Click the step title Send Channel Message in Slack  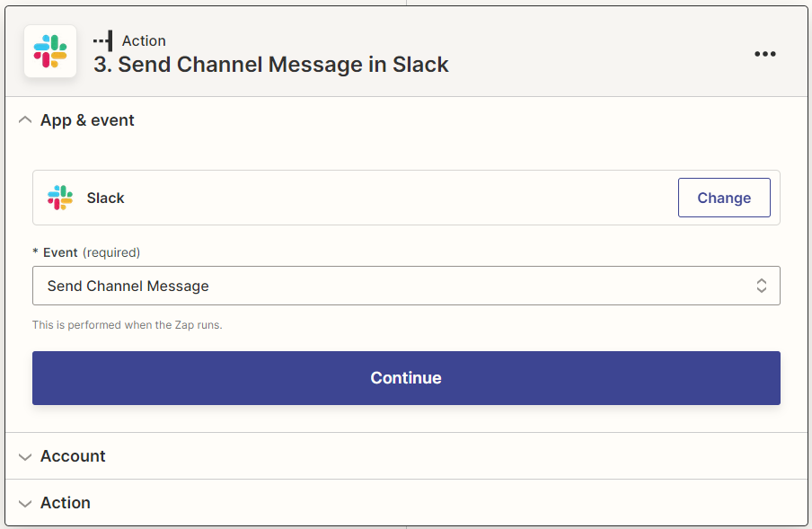tap(271, 65)
